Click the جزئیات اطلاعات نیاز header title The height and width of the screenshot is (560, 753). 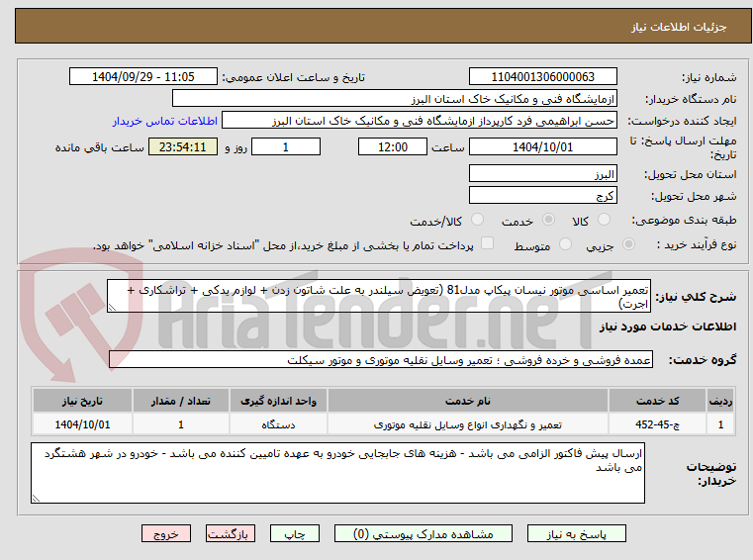pyautogui.click(x=679, y=27)
